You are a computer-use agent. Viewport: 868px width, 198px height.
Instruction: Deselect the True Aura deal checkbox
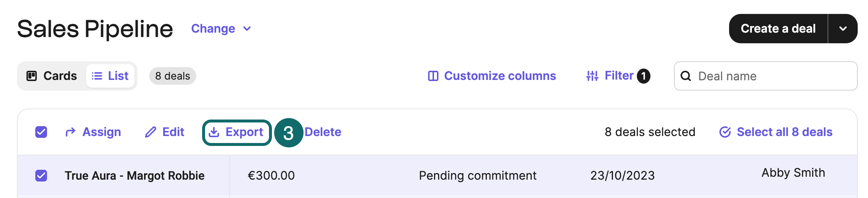41,176
